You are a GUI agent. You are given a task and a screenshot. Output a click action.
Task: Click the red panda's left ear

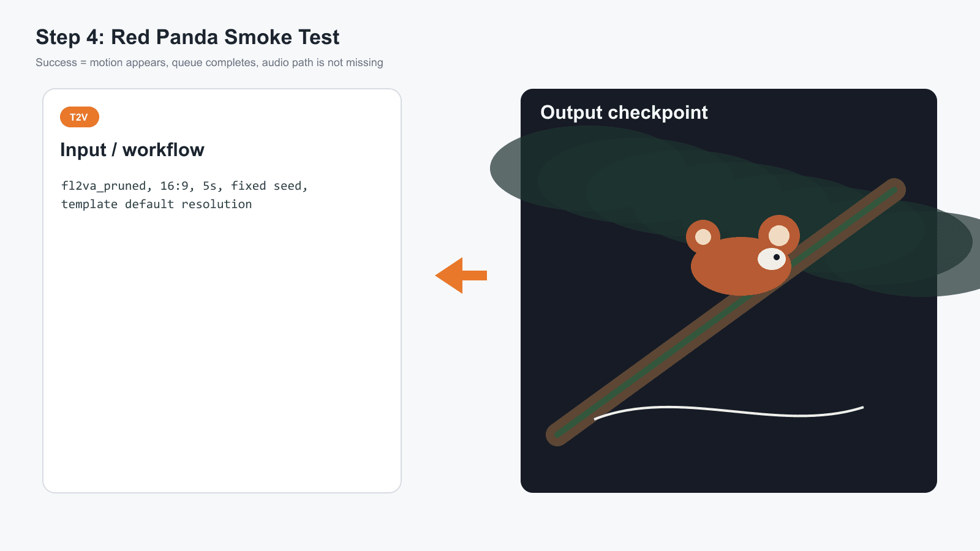coord(703,236)
